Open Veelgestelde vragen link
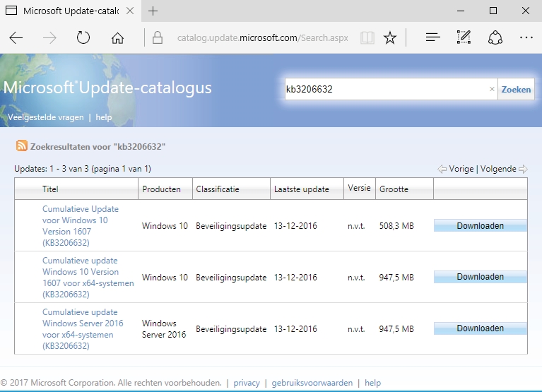Viewport: 542px width, 392px height. tap(45, 117)
